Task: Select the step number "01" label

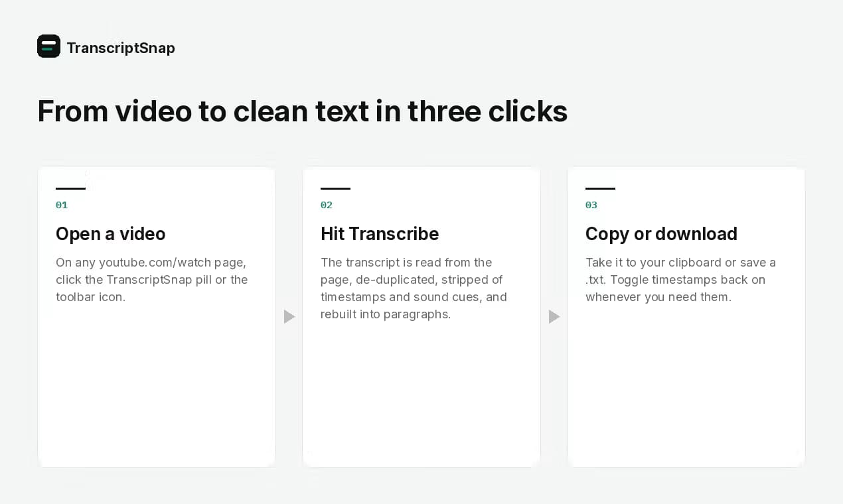Action: pos(62,205)
